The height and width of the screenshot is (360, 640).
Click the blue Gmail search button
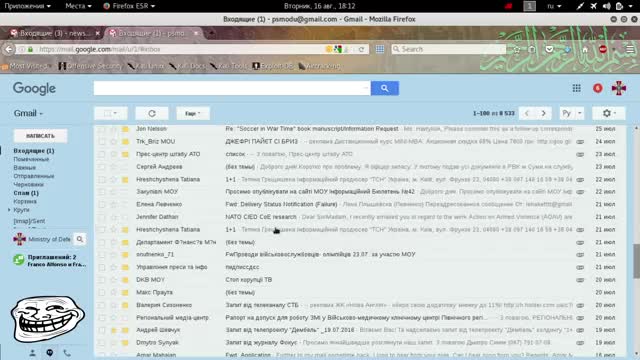(384, 88)
